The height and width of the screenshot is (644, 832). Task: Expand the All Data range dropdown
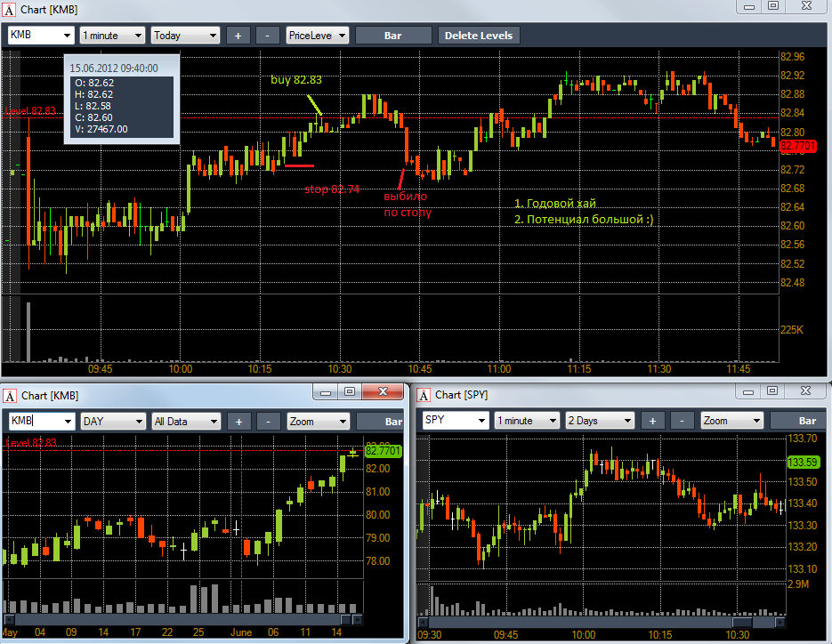(x=186, y=422)
